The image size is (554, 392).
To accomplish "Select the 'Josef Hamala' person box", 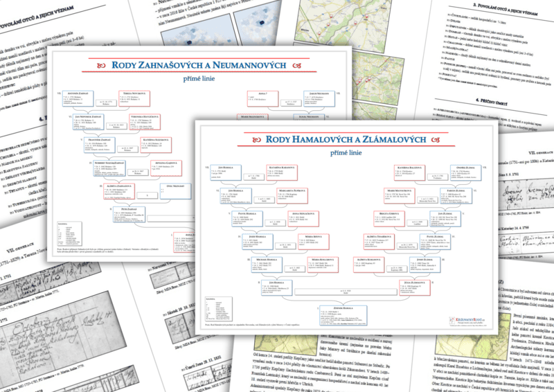I will coord(257,242).
